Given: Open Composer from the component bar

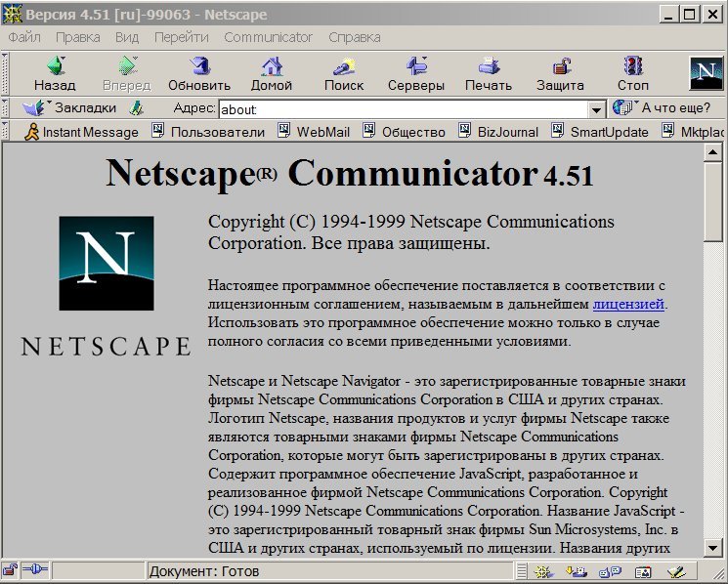Looking at the screenshot, I should coord(676,572).
